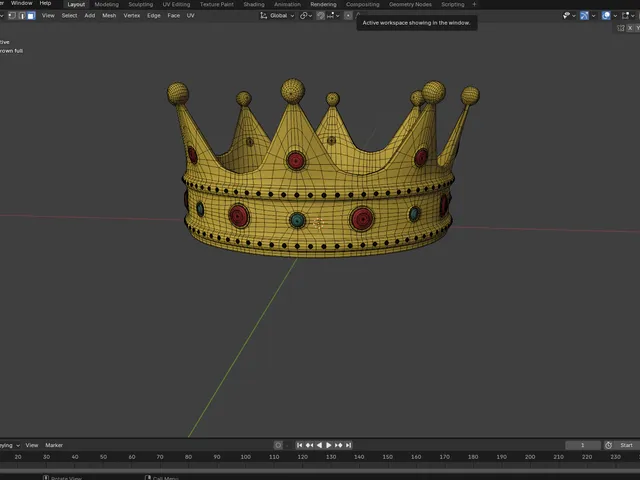Switch to Layout workspace tab
Image resolution: width=640 pixels, height=480 pixels.
tap(76, 4)
